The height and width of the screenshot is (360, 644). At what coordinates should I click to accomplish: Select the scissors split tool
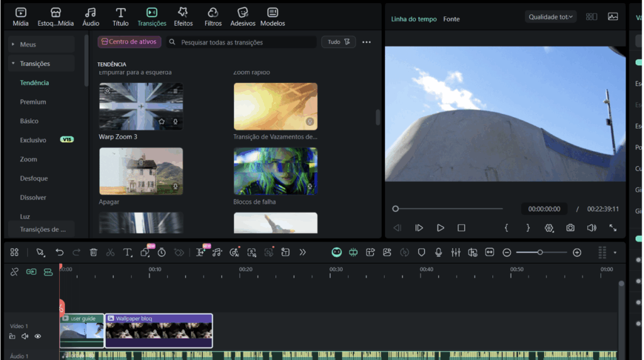(111, 252)
